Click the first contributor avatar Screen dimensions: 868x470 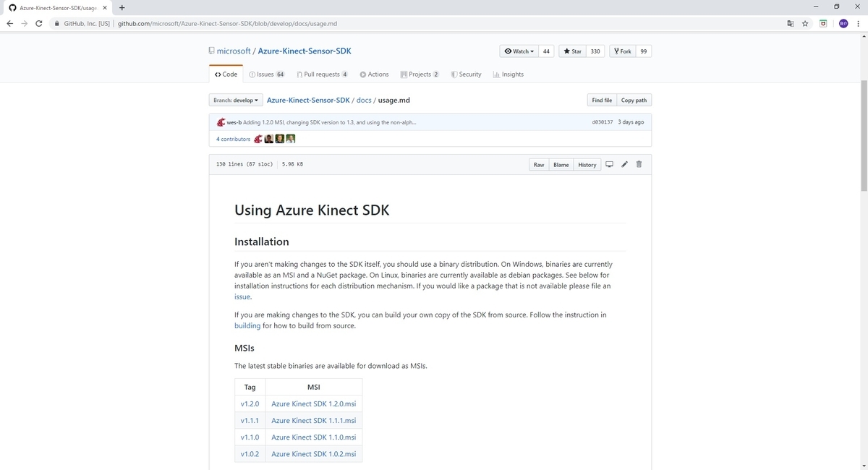click(x=258, y=139)
